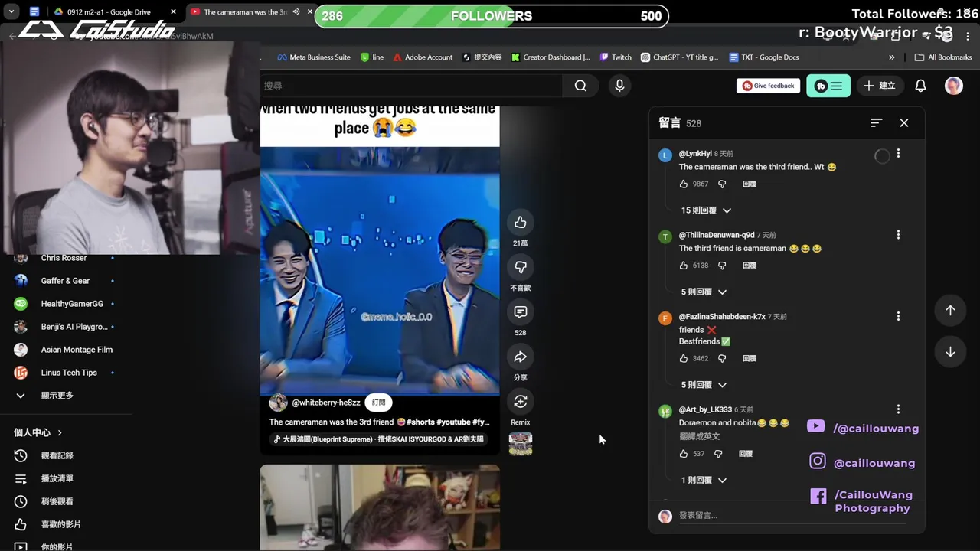Dislike @ThilinaDenuwan-q9d's comment
Viewport: 980px width, 551px height.
(x=722, y=266)
